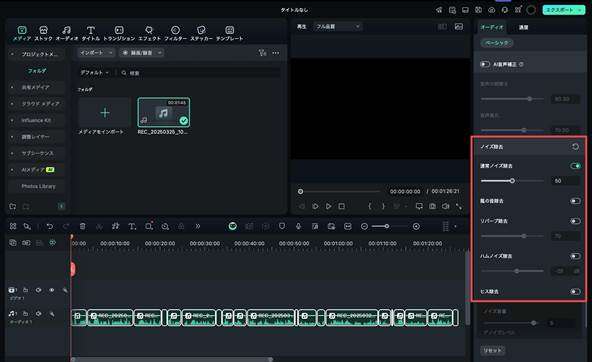Expand the Influence Kit sidebar item
The image size is (592, 362).
[x=12, y=120]
